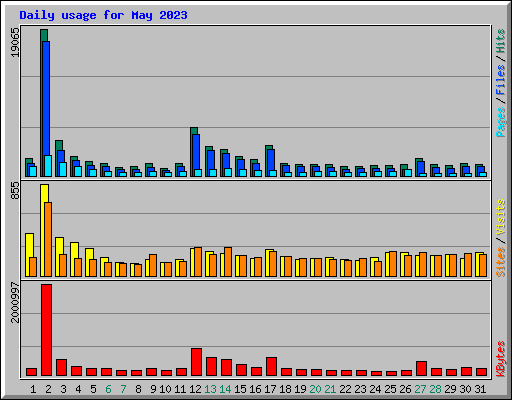Click the day 25 axis label
Viewport: 512px width, 400px height.
390,389
